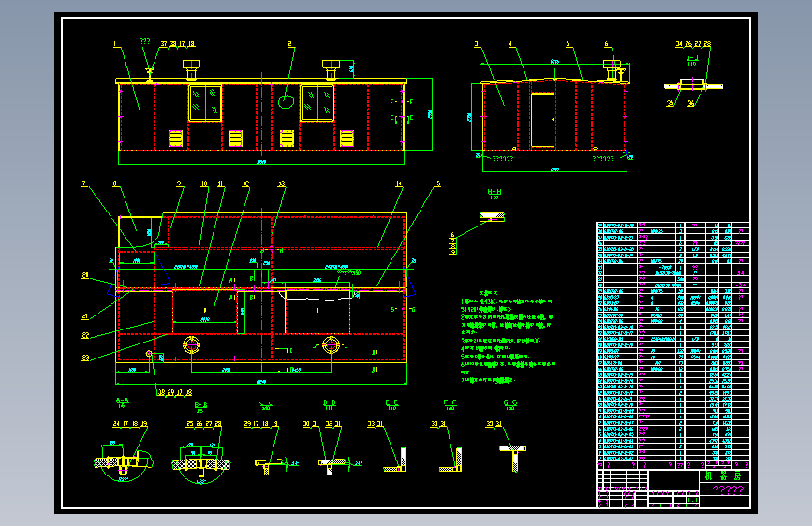Click the F-F angle bracket detail
812x526 pixels.
[x=450, y=460]
